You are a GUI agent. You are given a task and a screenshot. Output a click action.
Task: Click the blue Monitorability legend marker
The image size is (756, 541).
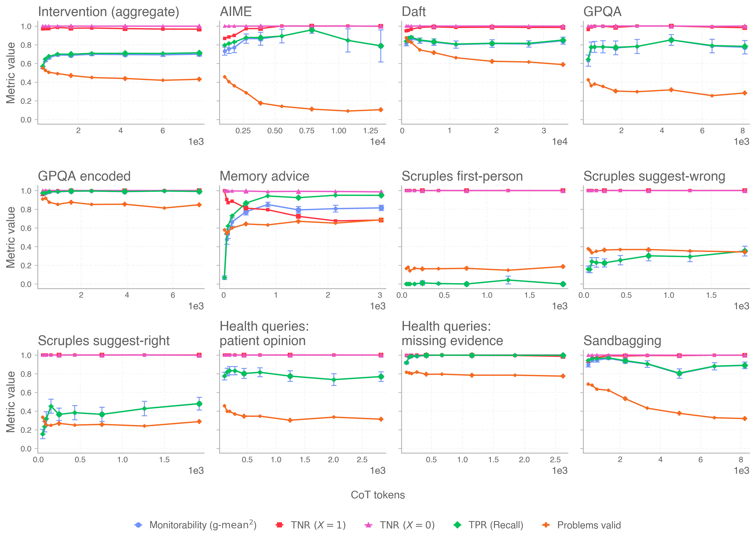click(x=138, y=525)
